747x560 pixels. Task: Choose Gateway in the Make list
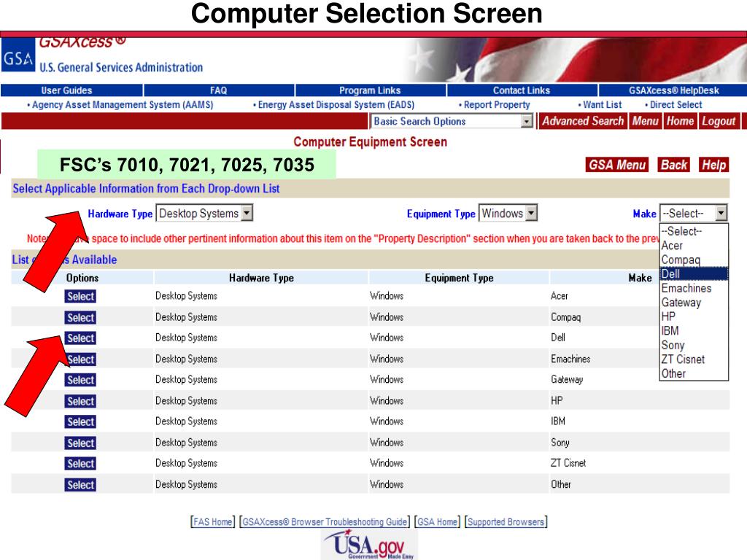(x=694, y=303)
